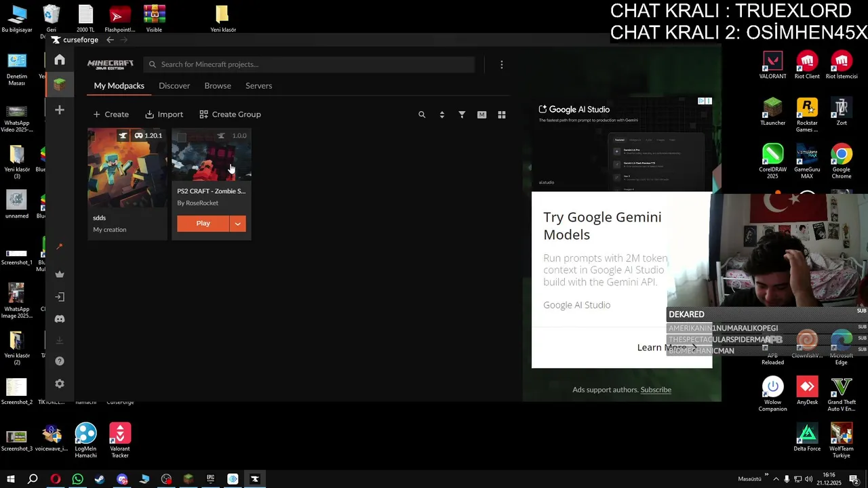Open the notification center icon
Image resolution: width=868 pixels, height=488 pixels.
coord(854,479)
